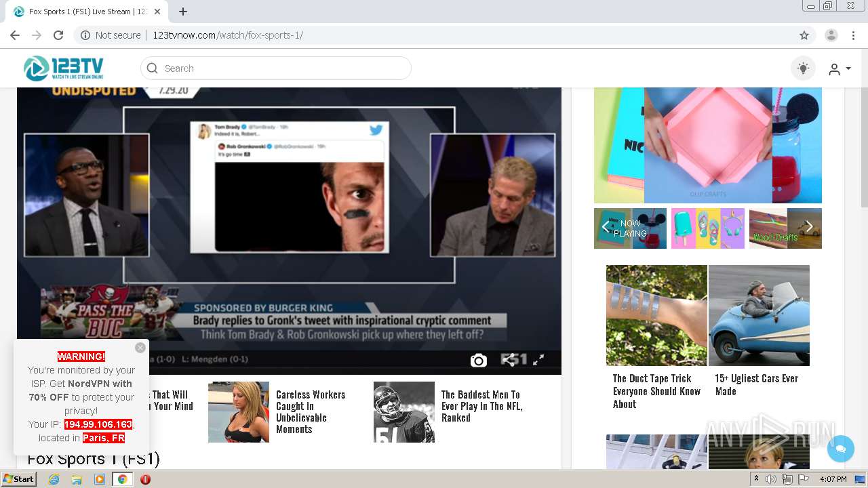Select the Wood Crafts video thumbnail
Viewport: 868px width, 488px height.
point(785,228)
